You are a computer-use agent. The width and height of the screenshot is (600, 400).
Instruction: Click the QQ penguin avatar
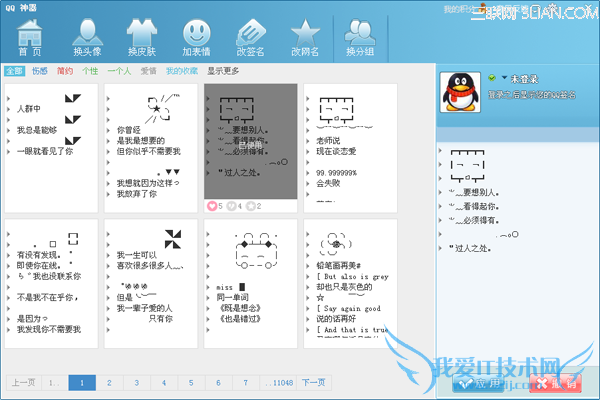click(460, 92)
